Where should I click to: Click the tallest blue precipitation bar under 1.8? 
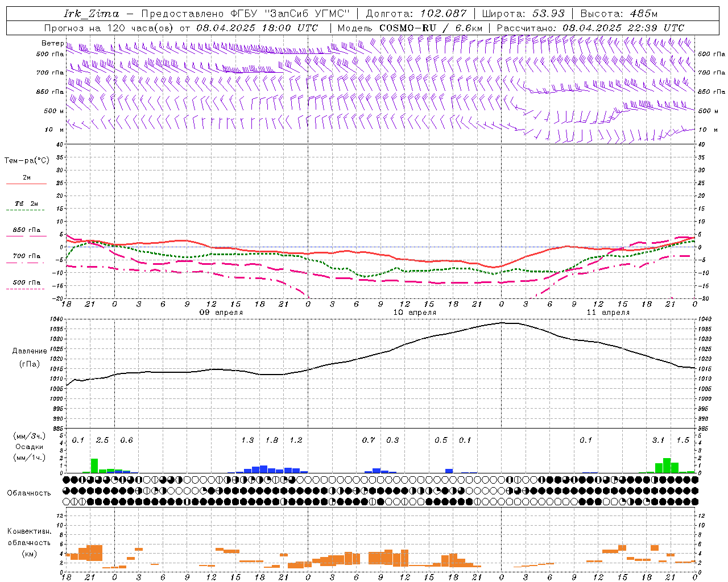pos(263,469)
